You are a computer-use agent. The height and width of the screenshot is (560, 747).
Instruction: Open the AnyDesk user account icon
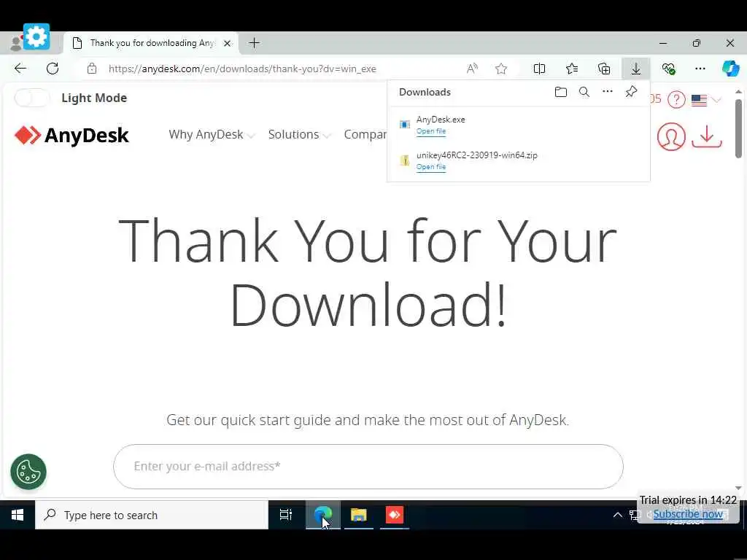(x=671, y=136)
